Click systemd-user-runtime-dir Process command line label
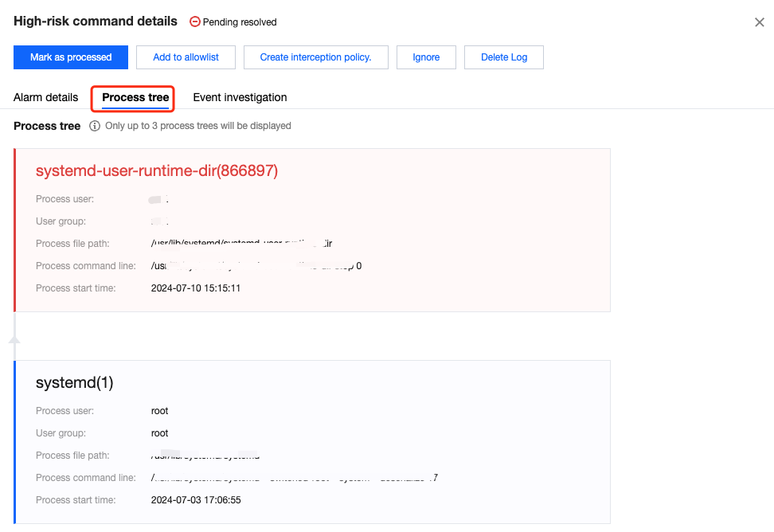 86,265
